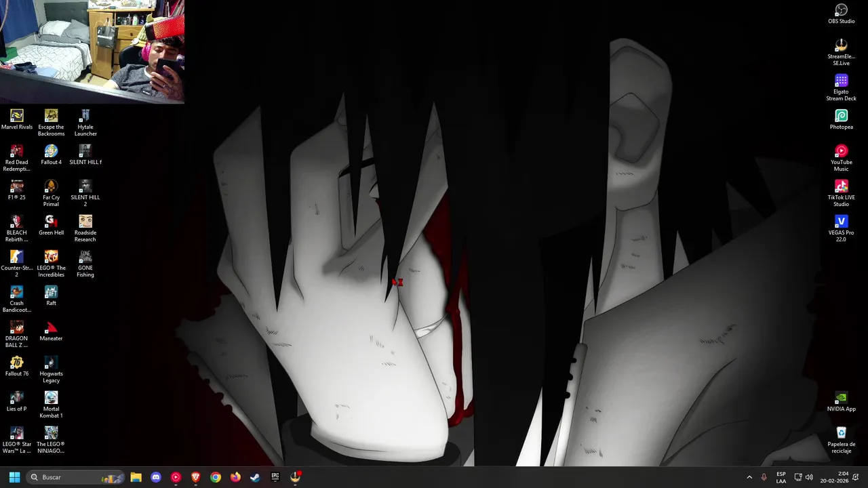Viewport: 868px width, 488px height.
Task: Launch Google Chrome from the taskbar
Action: point(216,477)
